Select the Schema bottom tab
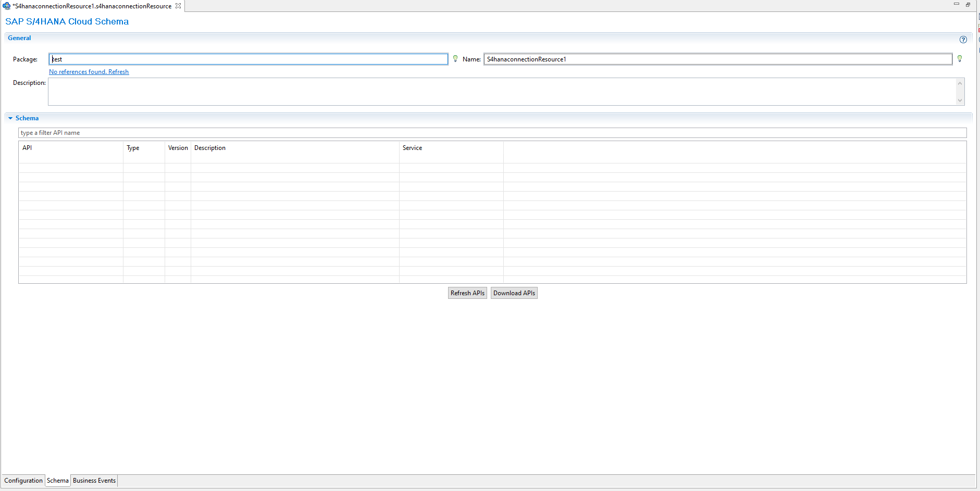The height and width of the screenshot is (491, 980). click(57, 481)
